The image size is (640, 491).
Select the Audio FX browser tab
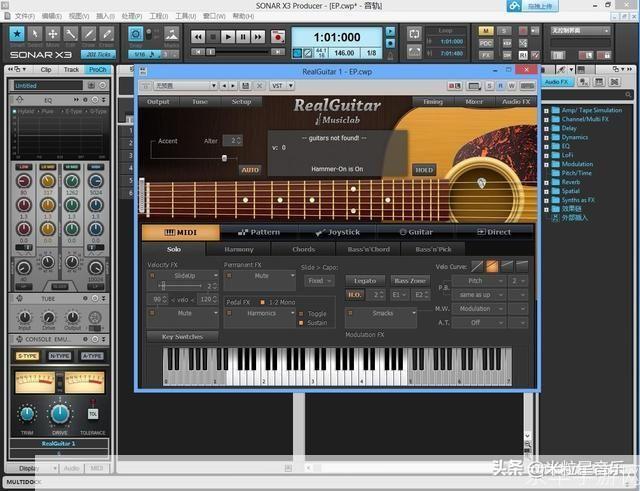556,82
